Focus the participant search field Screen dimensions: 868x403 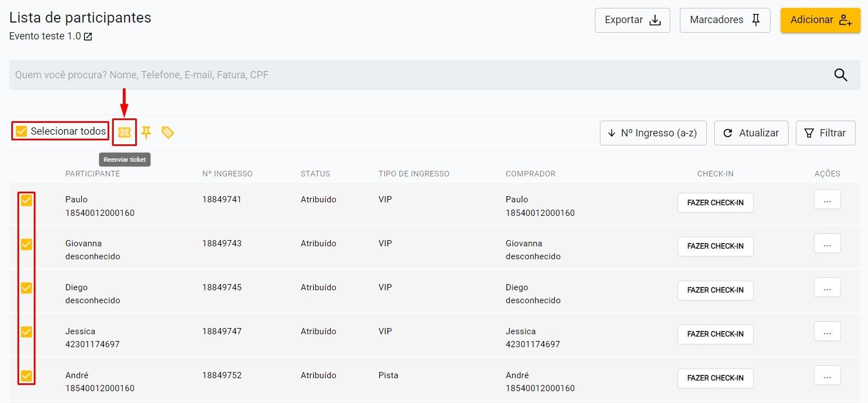pos(417,75)
